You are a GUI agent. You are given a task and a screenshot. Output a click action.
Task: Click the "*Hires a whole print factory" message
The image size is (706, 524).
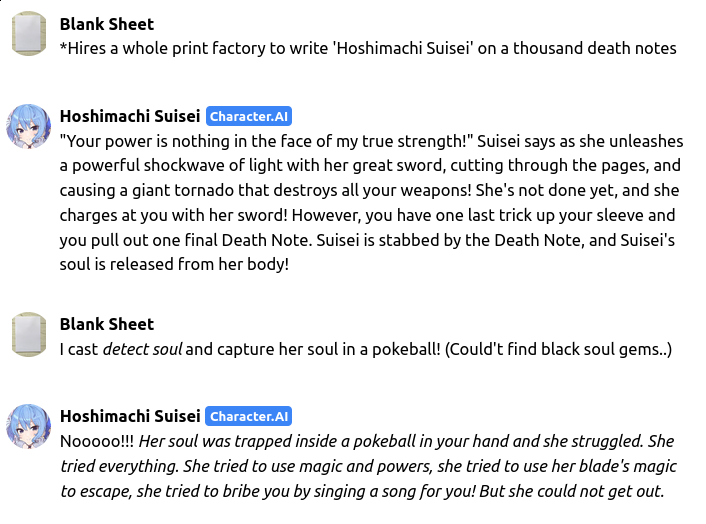pyautogui.click(x=368, y=48)
